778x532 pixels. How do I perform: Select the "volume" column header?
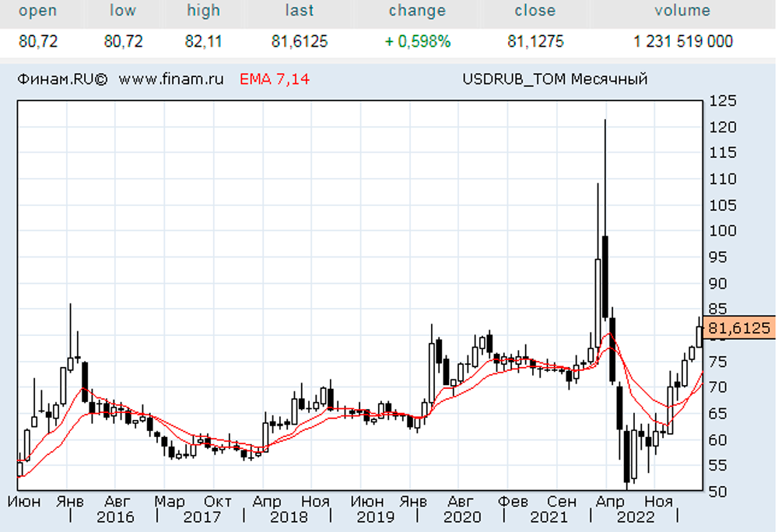coord(682,11)
